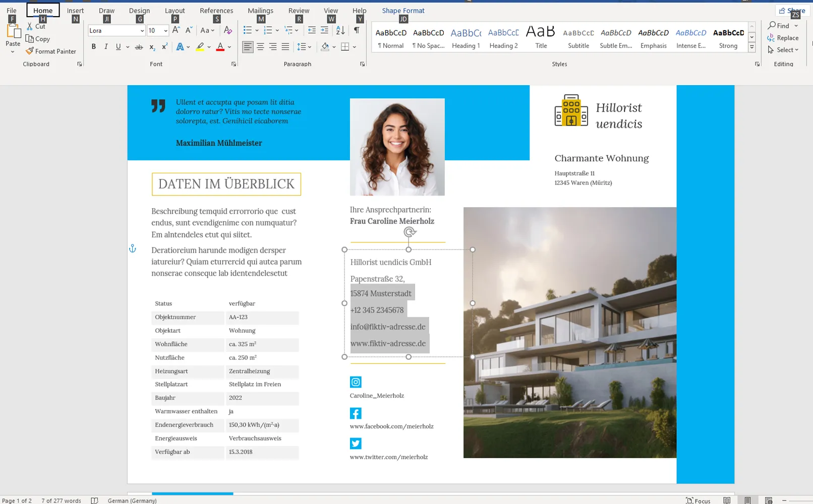Open the spelling proofing status icon

(x=94, y=500)
